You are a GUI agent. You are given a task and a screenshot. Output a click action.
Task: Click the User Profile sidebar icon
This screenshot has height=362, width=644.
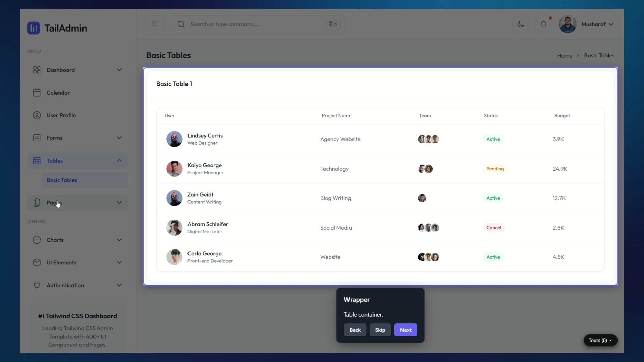[37, 115]
